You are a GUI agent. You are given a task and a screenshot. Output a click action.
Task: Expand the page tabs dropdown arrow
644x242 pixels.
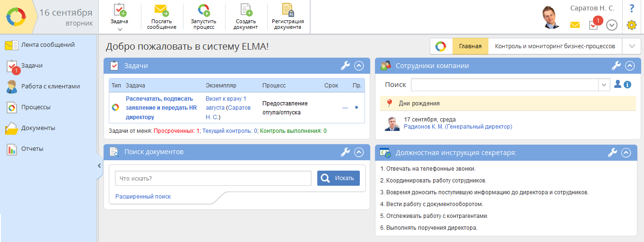tap(632, 46)
